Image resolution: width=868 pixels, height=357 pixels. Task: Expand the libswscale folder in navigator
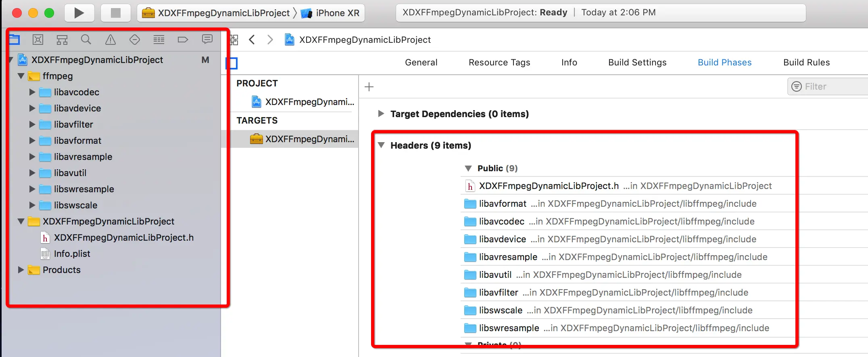tap(32, 205)
